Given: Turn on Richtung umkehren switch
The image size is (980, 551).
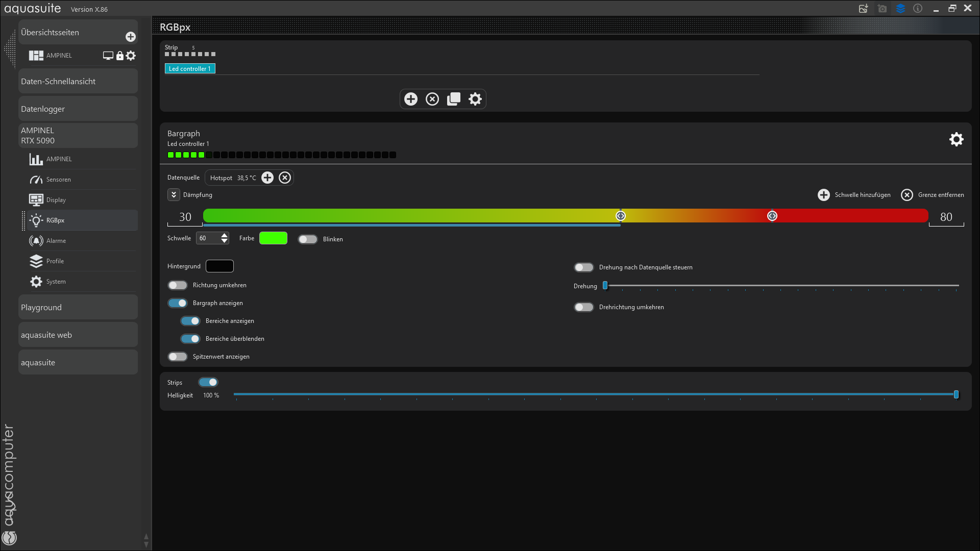Looking at the screenshot, I should pyautogui.click(x=178, y=285).
